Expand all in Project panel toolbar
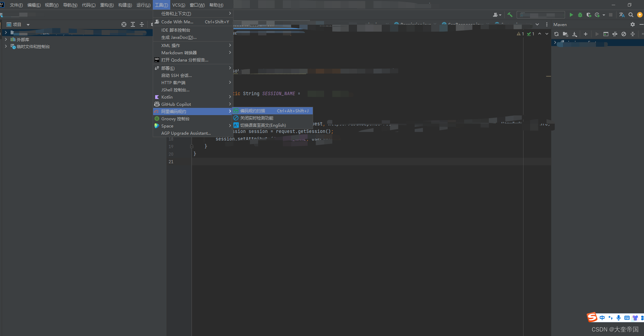 133,24
